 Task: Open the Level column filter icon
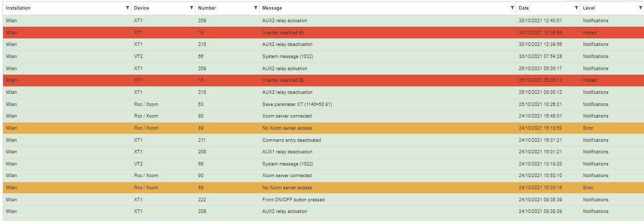tap(640, 8)
